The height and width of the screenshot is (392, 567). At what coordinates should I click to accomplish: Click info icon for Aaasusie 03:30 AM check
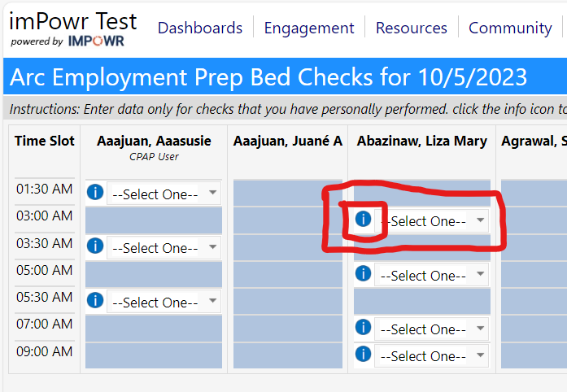(x=95, y=246)
